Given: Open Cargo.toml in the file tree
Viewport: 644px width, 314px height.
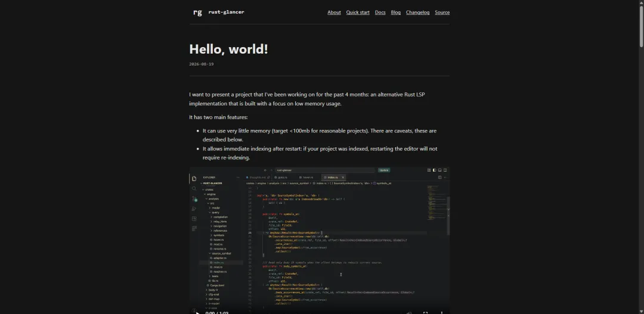Looking at the screenshot, I should [x=217, y=285].
